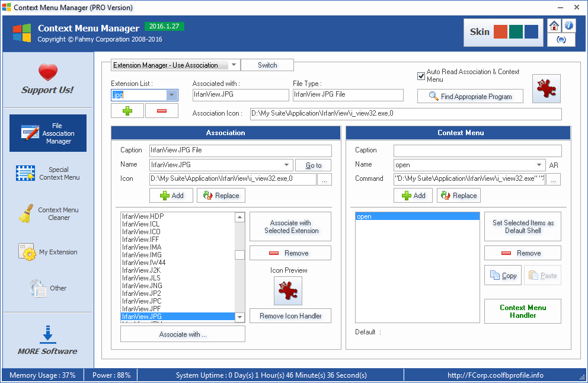Click the Memory Usage status entry
This screenshot has height=383, width=588.
(42, 375)
